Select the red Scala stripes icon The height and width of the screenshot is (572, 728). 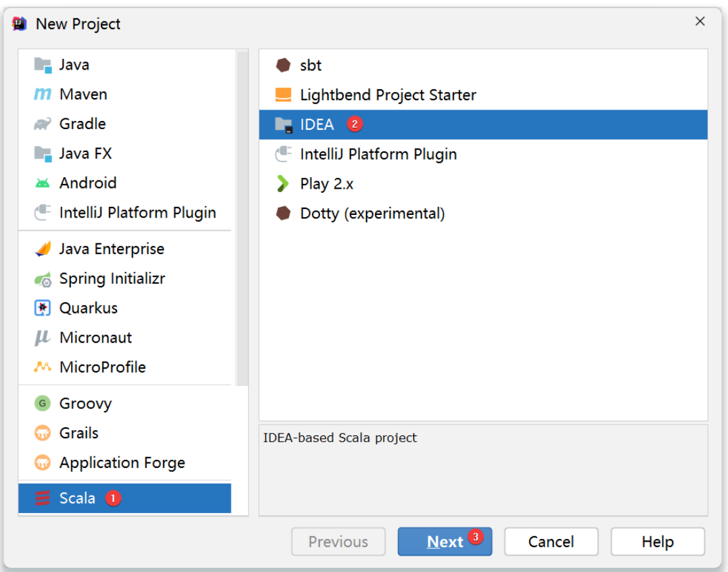pos(43,498)
